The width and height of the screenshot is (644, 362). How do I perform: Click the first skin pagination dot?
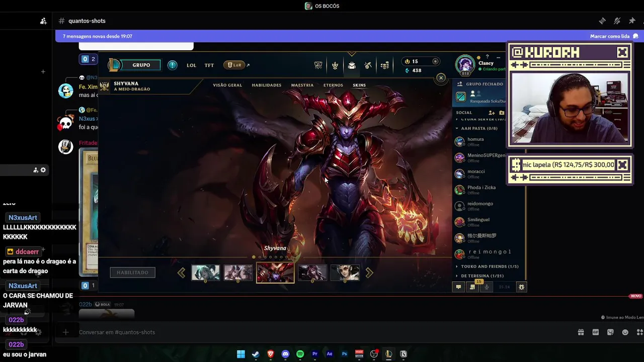click(x=254, y=257)
